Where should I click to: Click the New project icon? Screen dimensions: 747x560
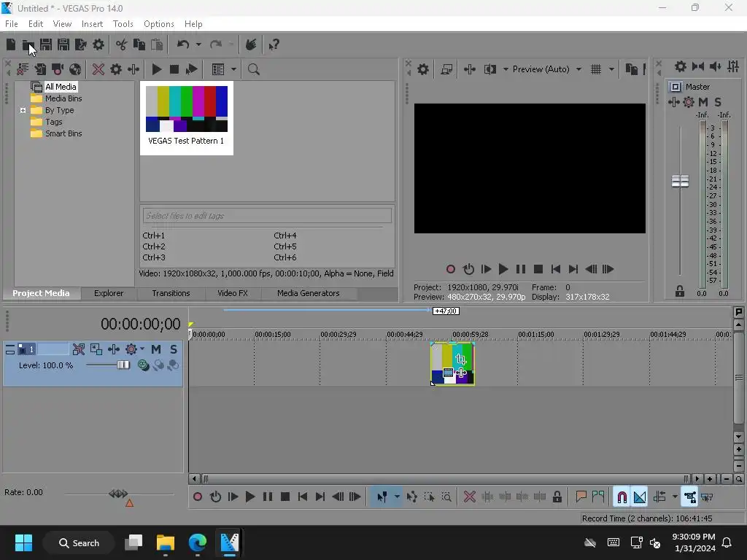[x=11, y=44]
